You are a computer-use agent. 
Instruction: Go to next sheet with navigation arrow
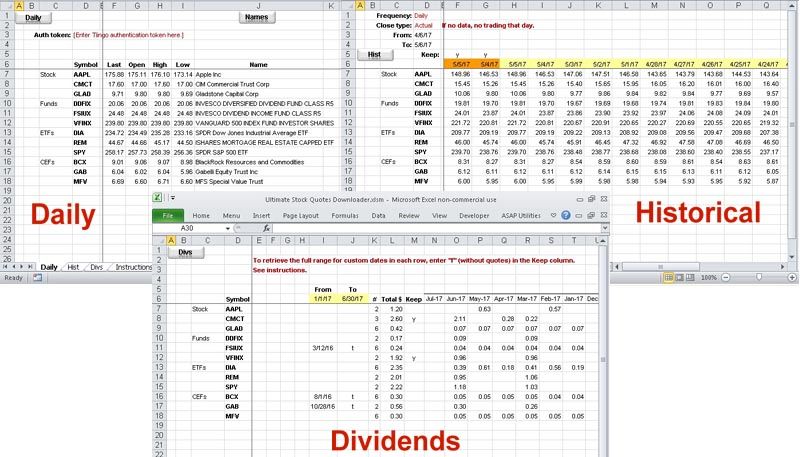[22, 267]
